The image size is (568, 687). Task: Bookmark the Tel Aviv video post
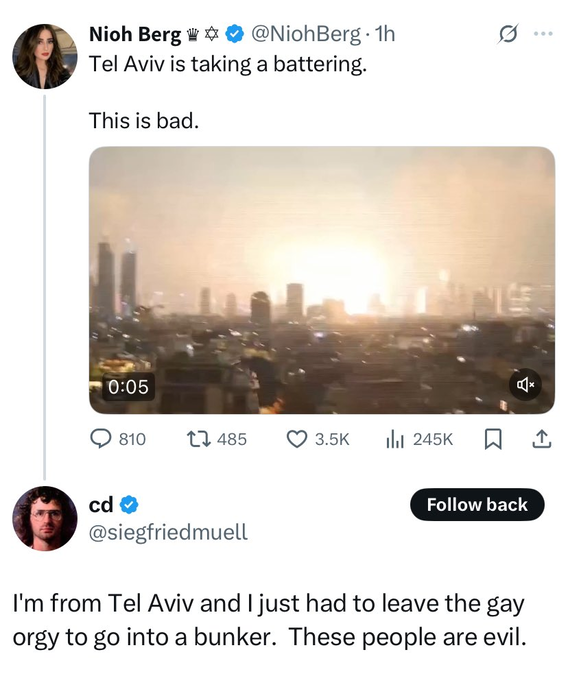click(493, 439)
